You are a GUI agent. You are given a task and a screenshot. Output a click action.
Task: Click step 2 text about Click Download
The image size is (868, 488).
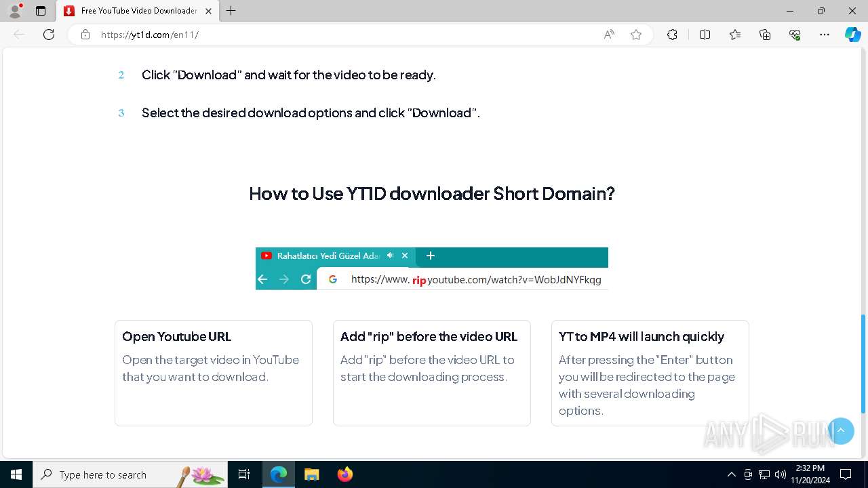(x=289, y=75)
